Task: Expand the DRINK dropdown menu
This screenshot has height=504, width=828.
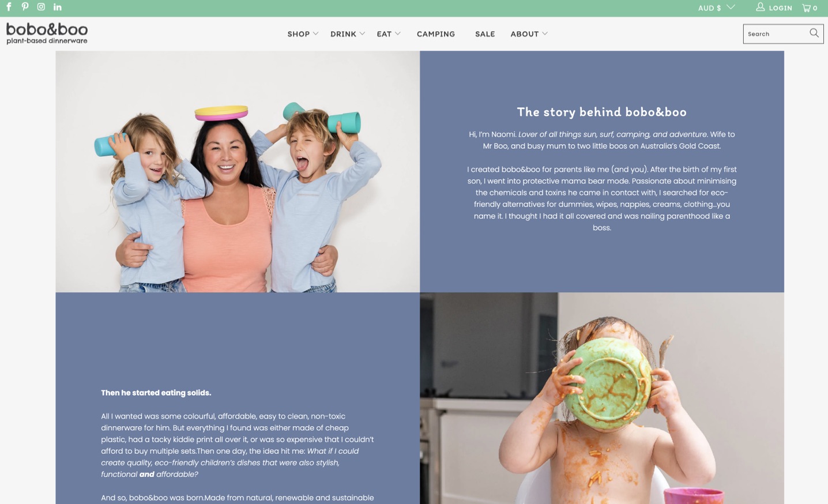Action: coord(348,34)
